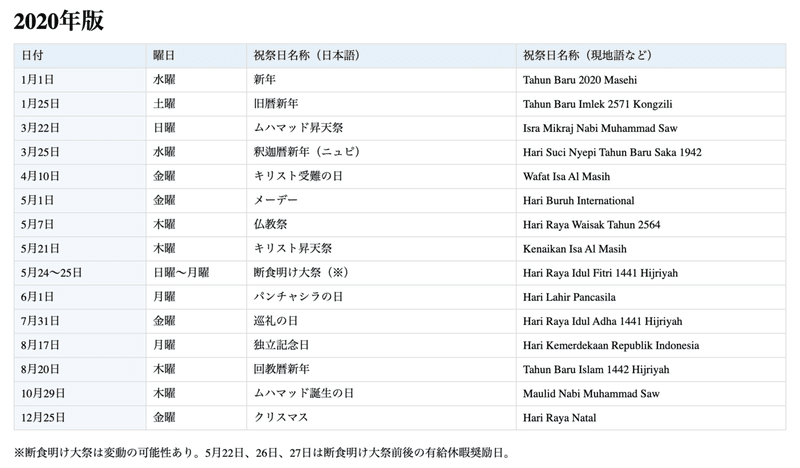The width and height of the screenshot is (800, 468).
Task: Select the 独立記念日 cell
Action: pyautogui.click(x=381, y=345)
